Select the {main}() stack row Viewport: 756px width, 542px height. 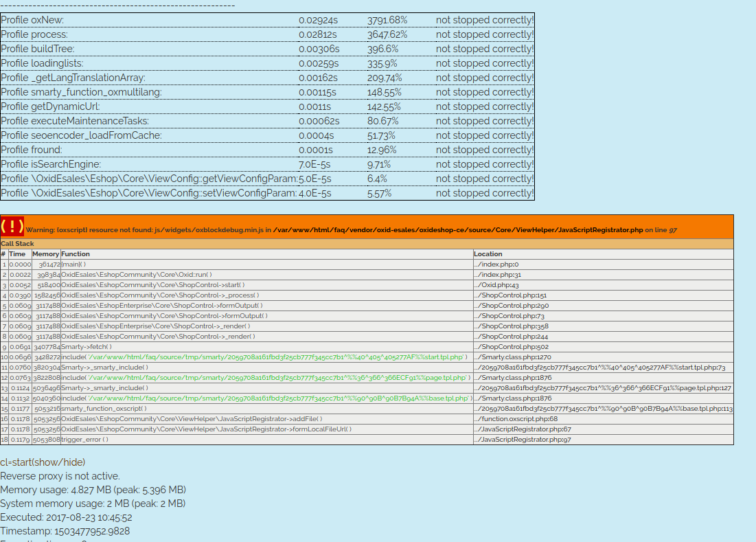pos(73,264)
